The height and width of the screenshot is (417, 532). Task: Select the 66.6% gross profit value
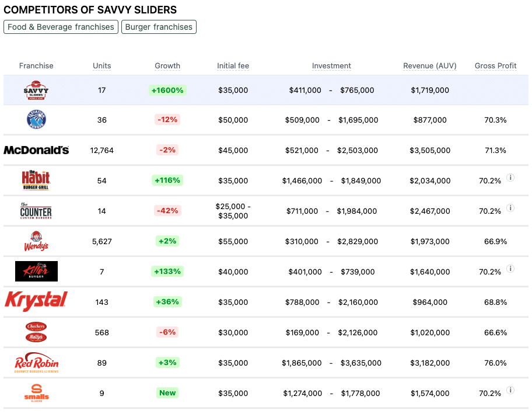click(495, 332)
